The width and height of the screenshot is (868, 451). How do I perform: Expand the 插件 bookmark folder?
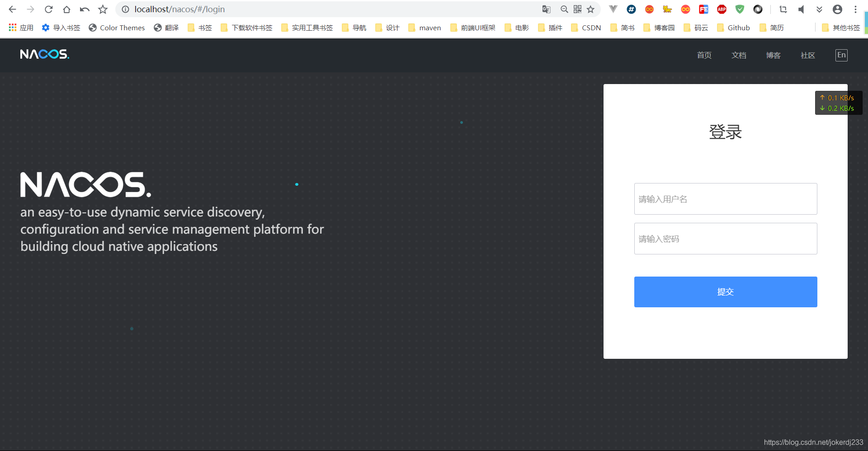(550, 28)
